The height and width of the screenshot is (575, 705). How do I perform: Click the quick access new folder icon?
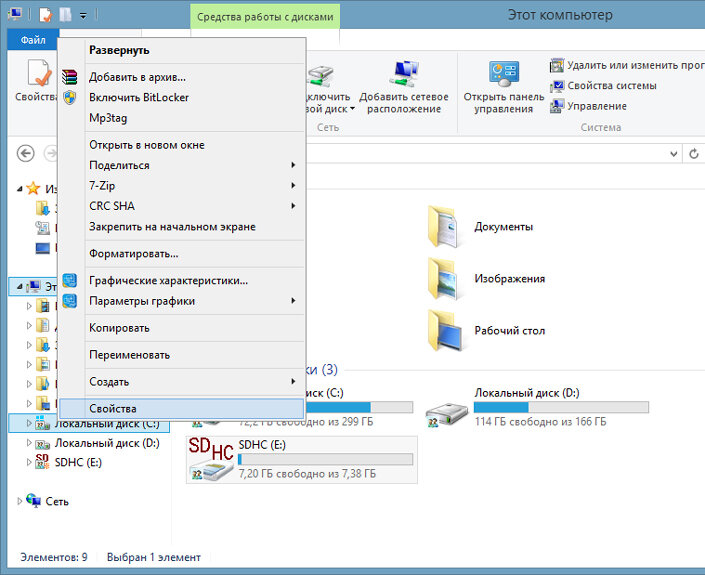tap(66, 14)
